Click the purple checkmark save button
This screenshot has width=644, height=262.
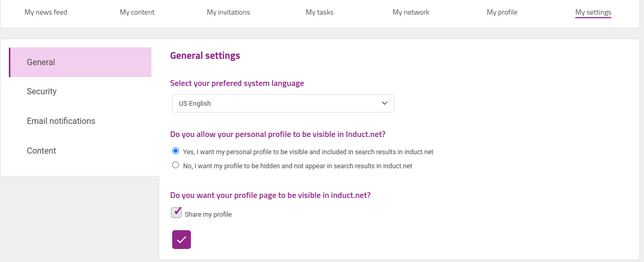click(x=182, y=240)
